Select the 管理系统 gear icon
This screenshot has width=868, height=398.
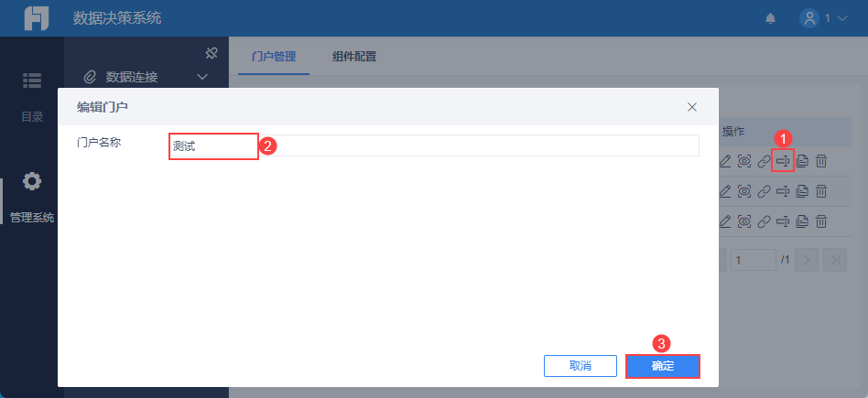[x=32, y=181]
